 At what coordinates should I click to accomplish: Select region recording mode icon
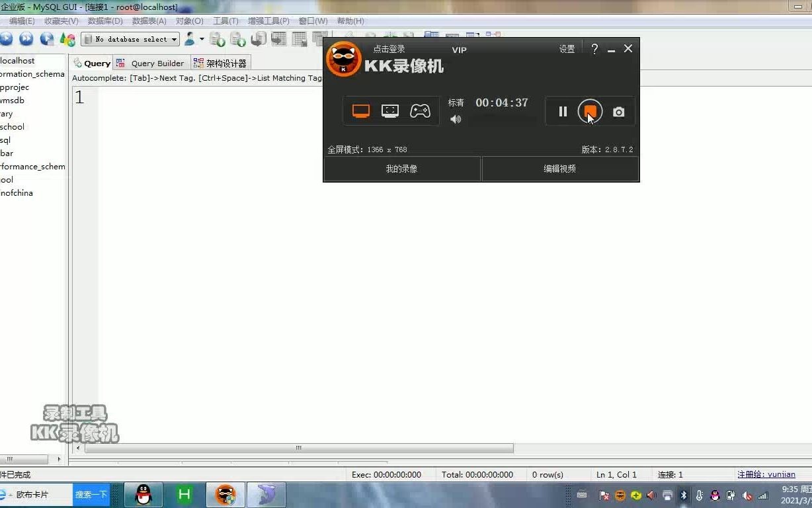(390, 110)
